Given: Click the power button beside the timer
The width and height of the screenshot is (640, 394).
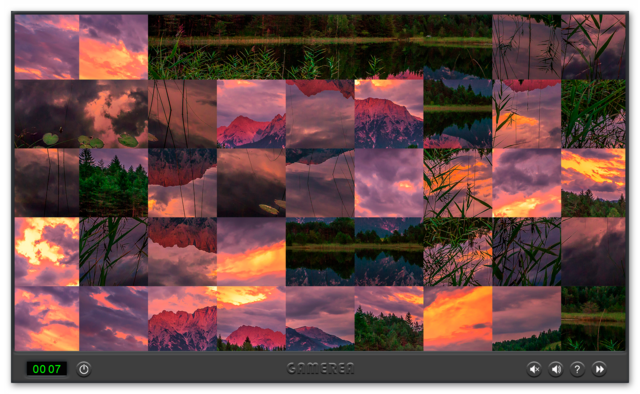Looking at the screenshot, I should pyautogui.click(x=84, y=369).
